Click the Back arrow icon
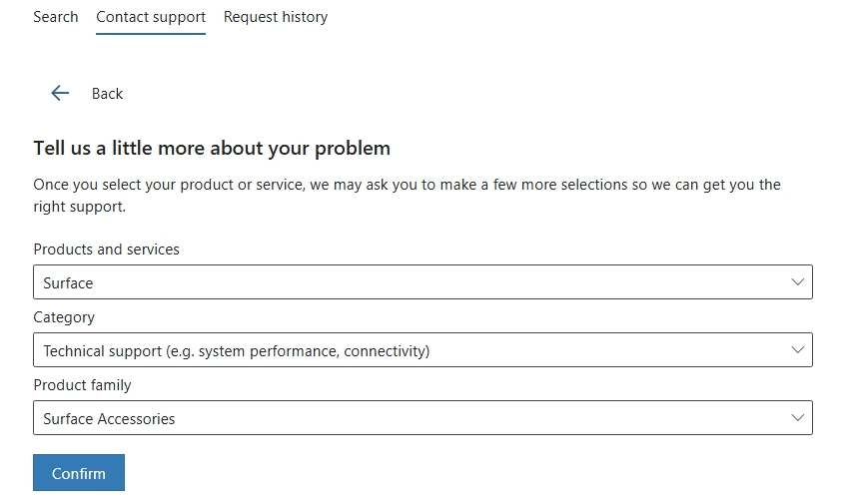The image size is (847, 504). click(x=60, y=93)
